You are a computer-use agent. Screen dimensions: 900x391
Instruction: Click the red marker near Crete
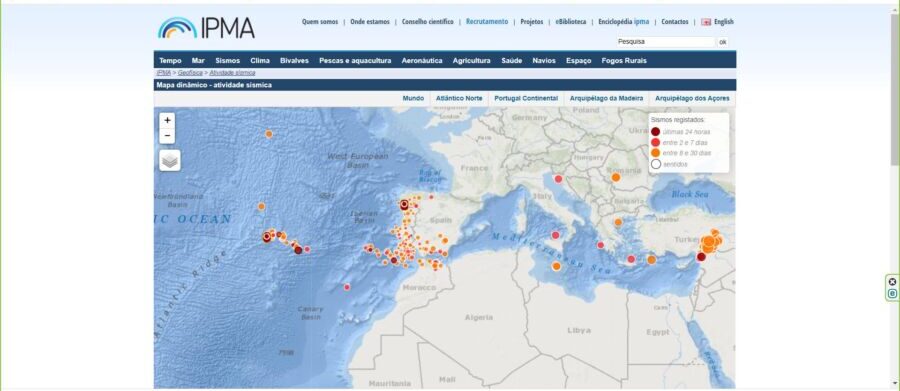(x=631, y=259)
